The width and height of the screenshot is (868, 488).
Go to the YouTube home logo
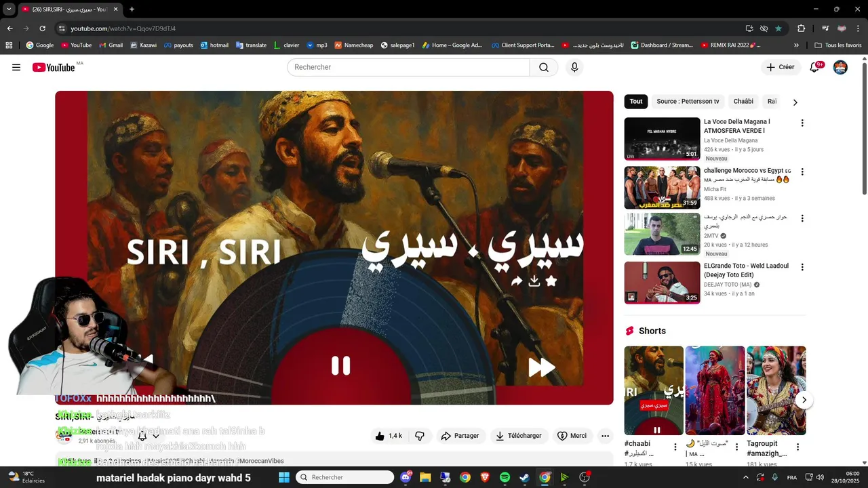(x=54, y=67)
